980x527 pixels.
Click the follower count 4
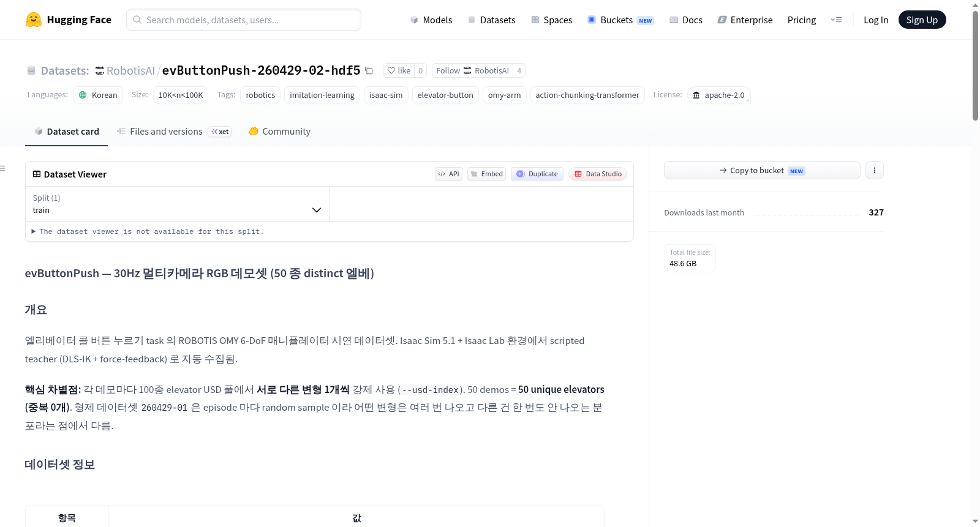519,70
